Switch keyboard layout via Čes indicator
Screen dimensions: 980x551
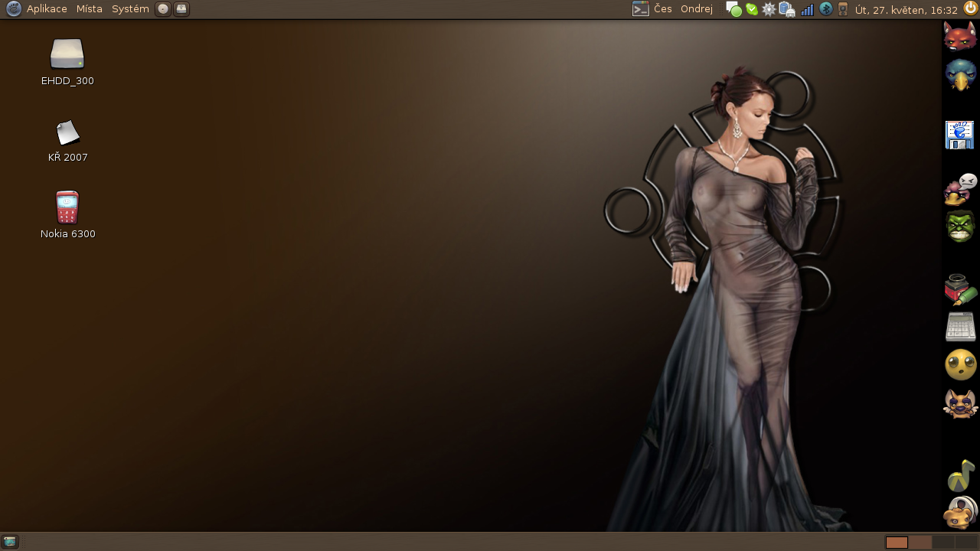pyautogui.click(x=663, y=9)
